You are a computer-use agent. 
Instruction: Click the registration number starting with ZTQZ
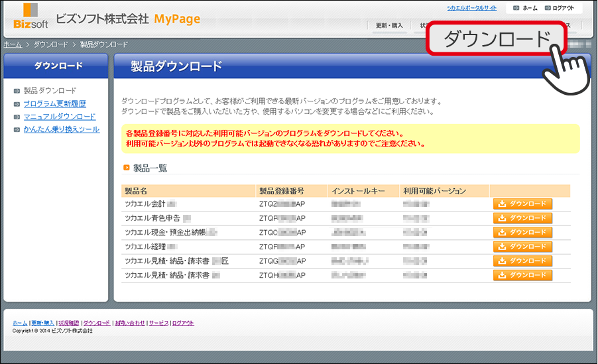(282, 204)
